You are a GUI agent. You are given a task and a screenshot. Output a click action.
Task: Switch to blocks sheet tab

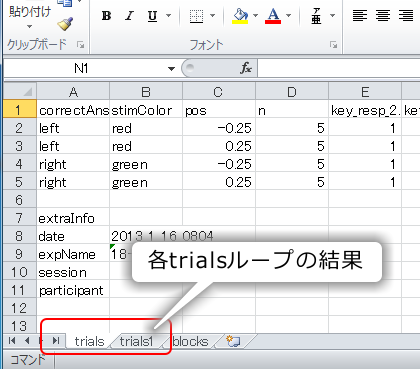coord(191,341)
